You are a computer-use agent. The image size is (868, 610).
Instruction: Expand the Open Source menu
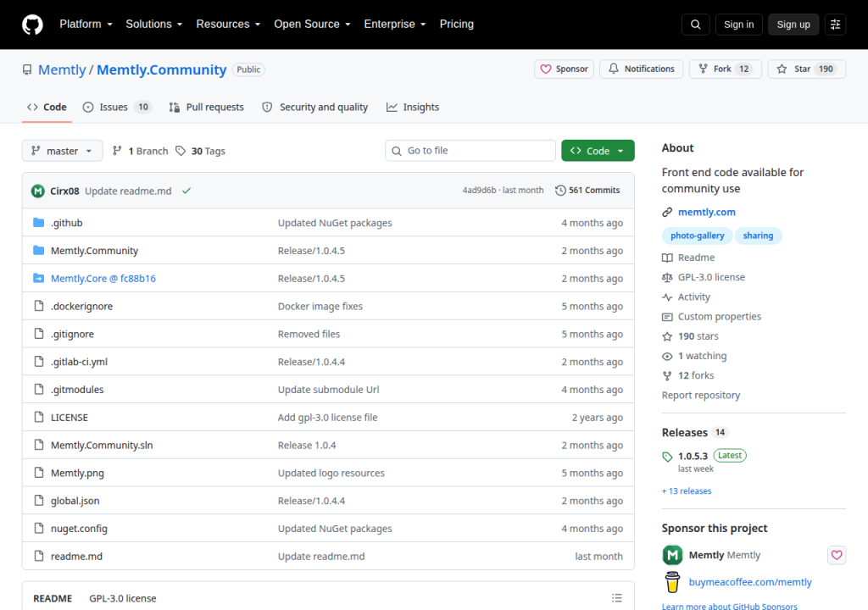click(x=312, y=24)
